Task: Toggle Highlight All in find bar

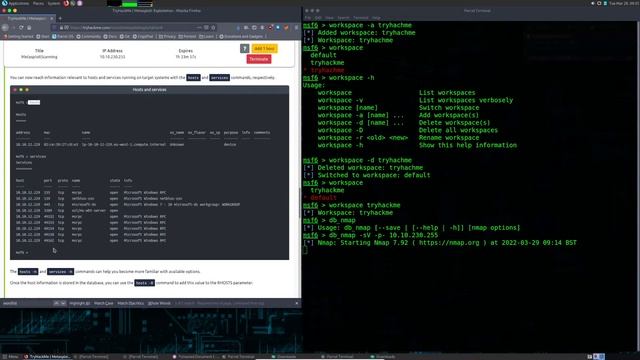Action: 80,303
